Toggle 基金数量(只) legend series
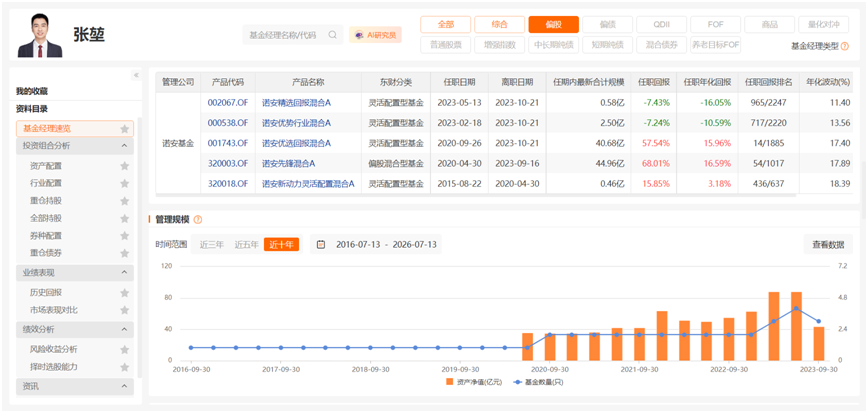This screenshot has height=413, width=868. coord(539,382)
